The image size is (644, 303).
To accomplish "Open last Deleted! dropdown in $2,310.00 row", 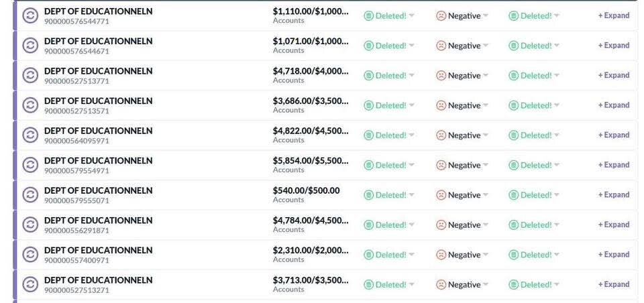I will pyautogui.click(x=557, y=255).
